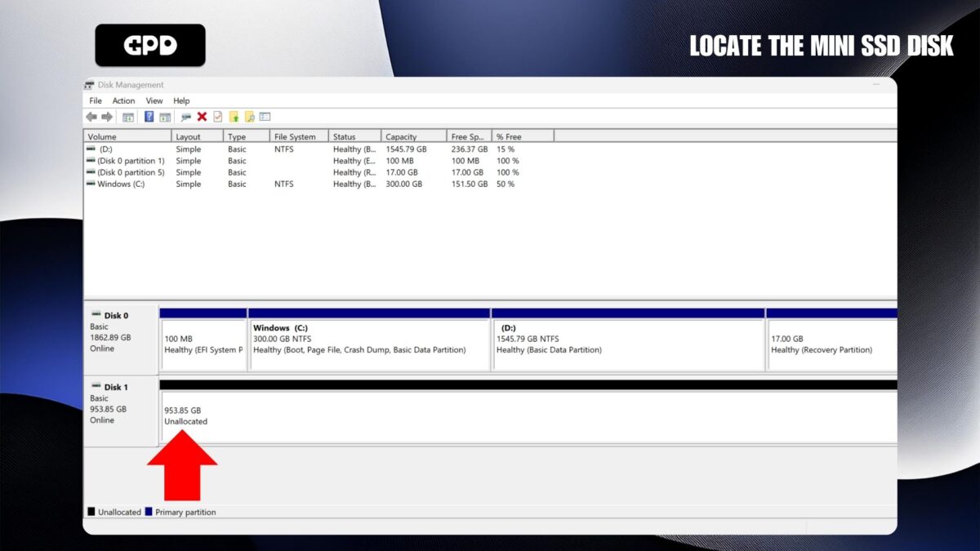
Task: Click the toolbar icon with the magnifying glass
Action: coord(185,116)
